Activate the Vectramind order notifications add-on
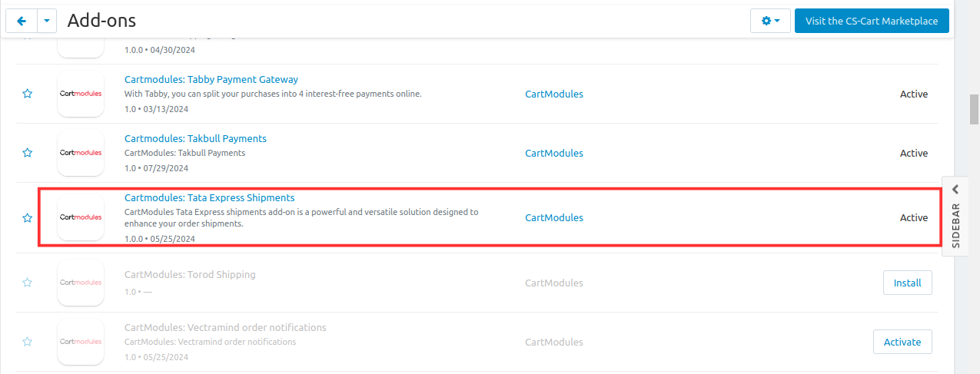 902,342
